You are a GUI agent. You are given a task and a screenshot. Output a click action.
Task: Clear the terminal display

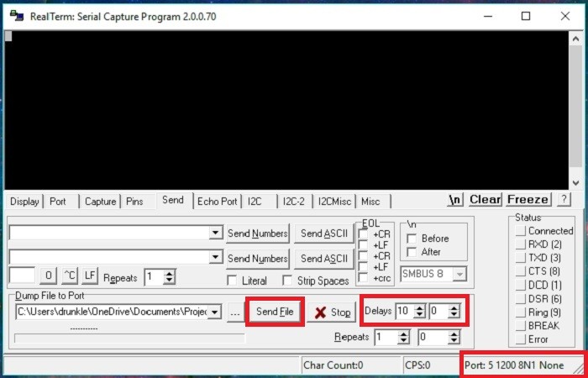click(485, 200)
